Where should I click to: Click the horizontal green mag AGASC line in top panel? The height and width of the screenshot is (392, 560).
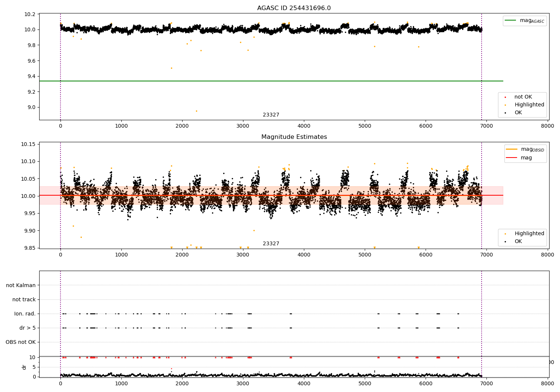click(271, 81)
